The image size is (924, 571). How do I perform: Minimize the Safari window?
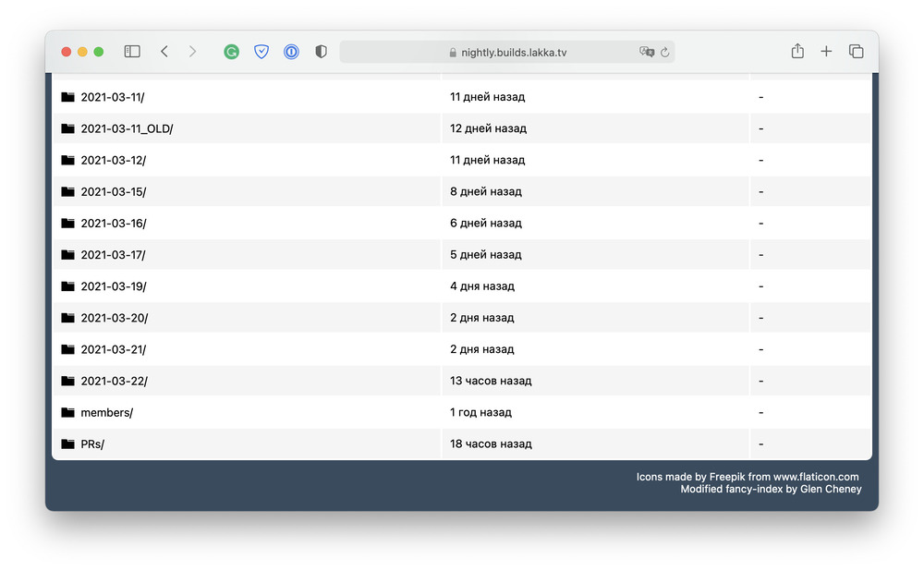point(82,52)
